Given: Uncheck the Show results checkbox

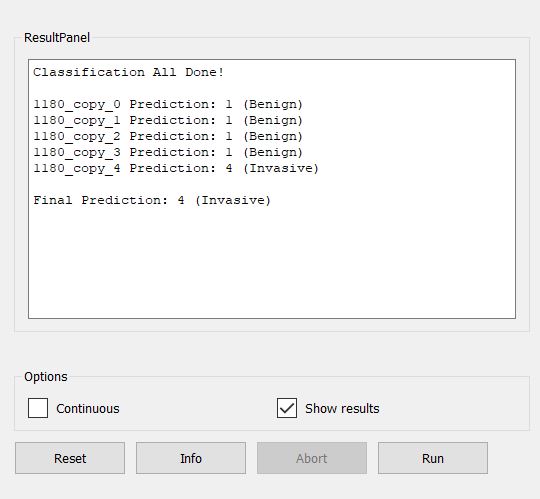Looking at the screenshot, I should click(287, 408).
